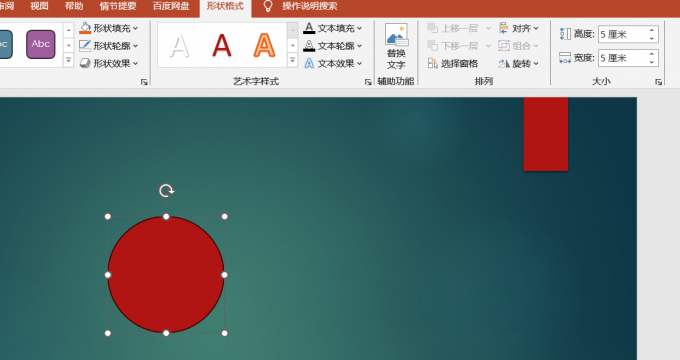Increase the 宽度 width value
This screenshot has width=680, height=360.
point(652,54)
